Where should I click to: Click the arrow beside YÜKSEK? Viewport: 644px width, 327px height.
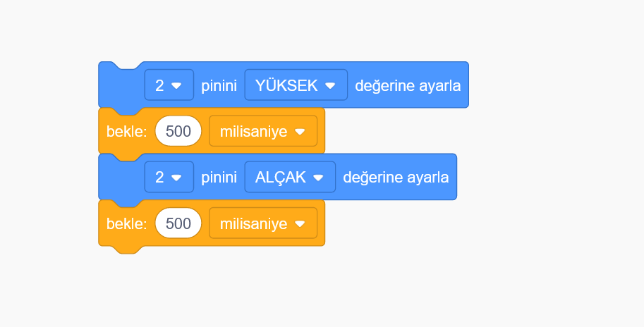click(331, 86)
